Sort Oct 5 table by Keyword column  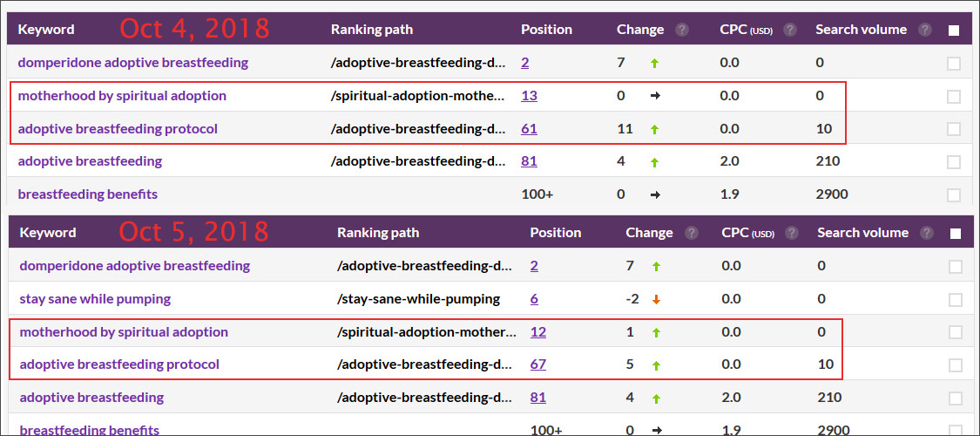pyautogui.click(x=48, y=233)
